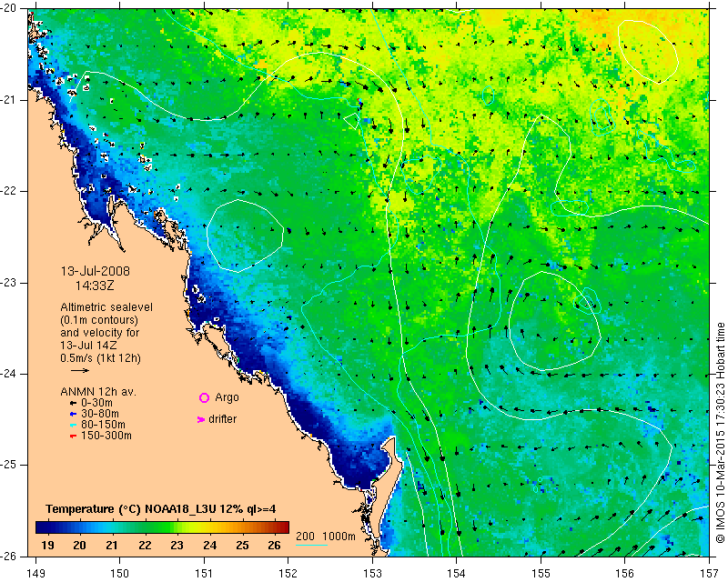Click colorbar tick label 22
The image size is (728, 582).
[145, 546]
